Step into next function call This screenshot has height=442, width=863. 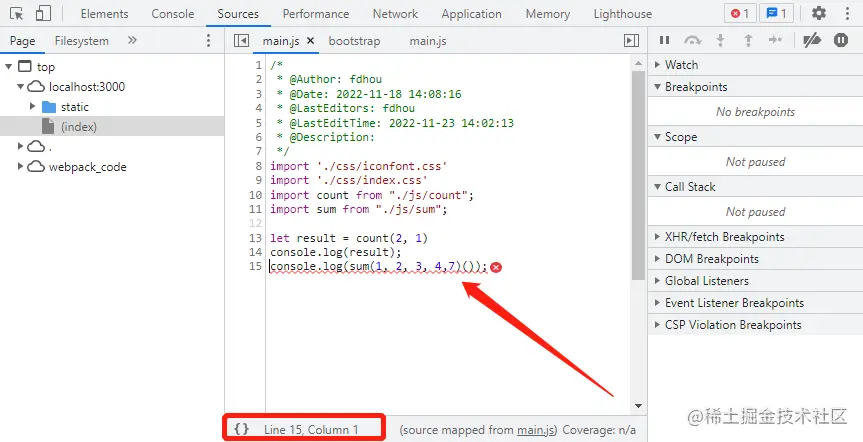pyautogui.click(x=720, y=40)
